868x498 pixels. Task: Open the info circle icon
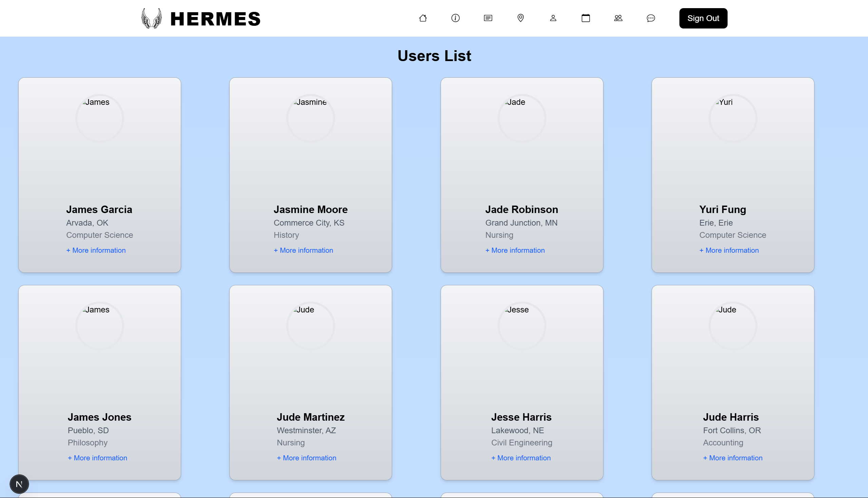click(x=455, y=18)
